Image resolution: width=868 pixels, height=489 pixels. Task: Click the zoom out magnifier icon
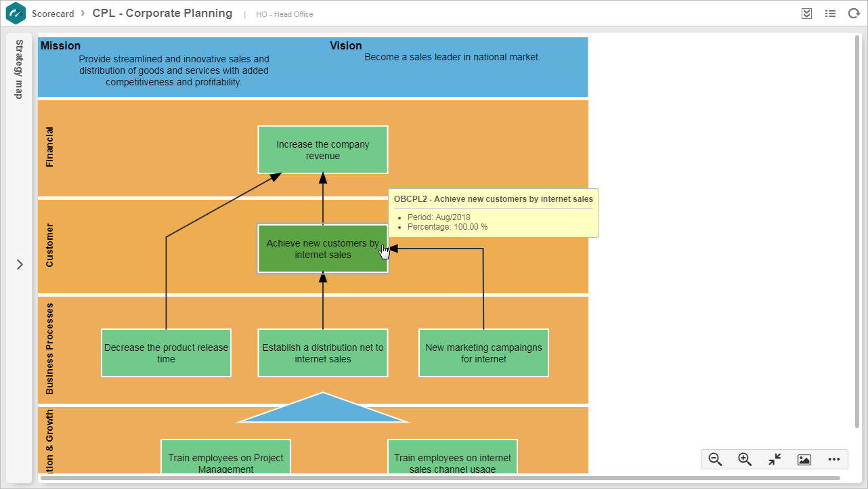pyautogui.click(x=715, y=459)
